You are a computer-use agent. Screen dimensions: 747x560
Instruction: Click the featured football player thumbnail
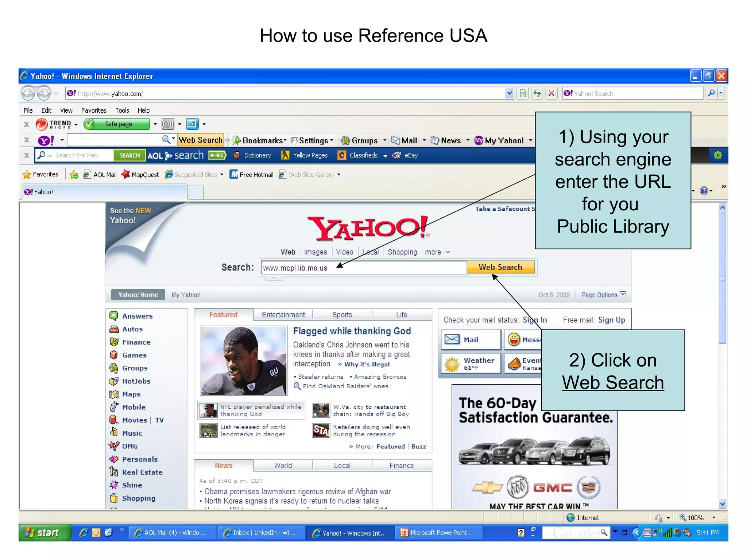coord(244,360)
